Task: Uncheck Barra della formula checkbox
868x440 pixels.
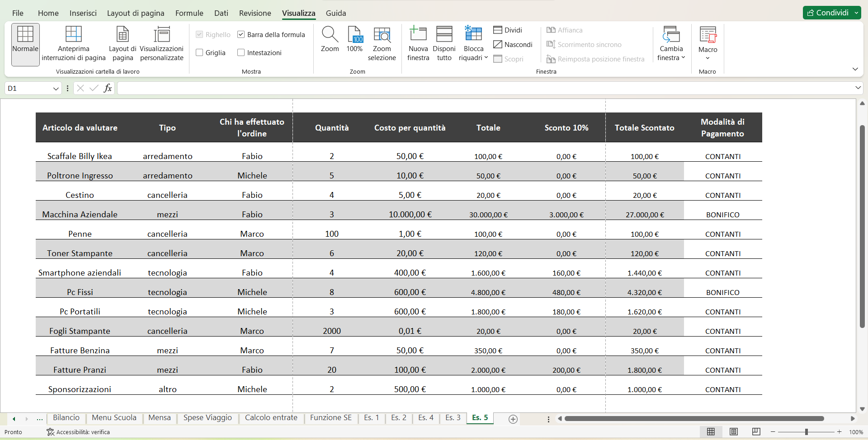Action: [241, 34]
